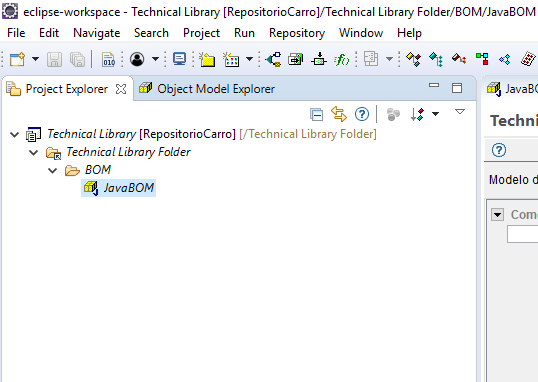This screenshot has width=538, height=382.
Task: Click the down-arrow into green box icon
Action: point(319,59)
